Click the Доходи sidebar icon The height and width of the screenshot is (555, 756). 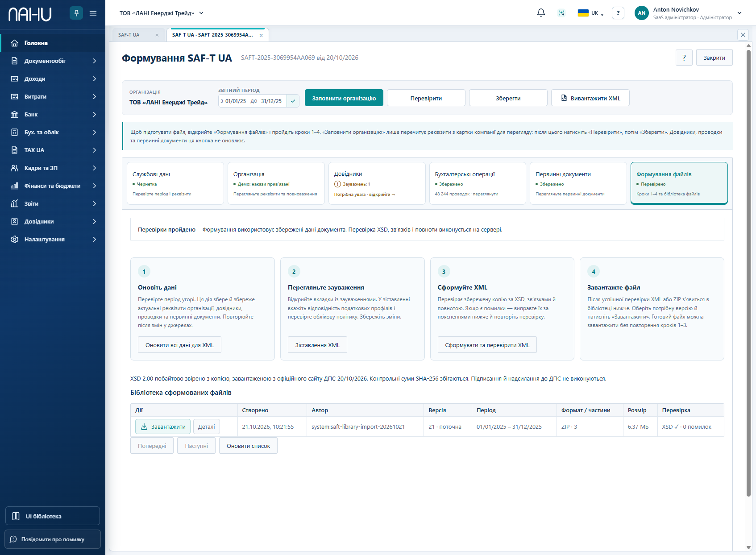(x=15, y=79)
